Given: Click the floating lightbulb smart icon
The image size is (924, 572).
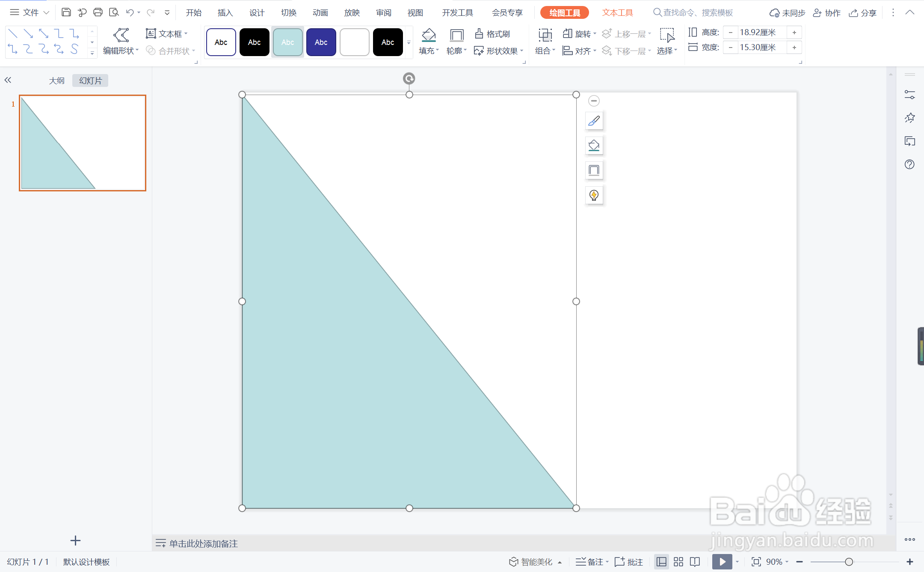Looking at the screenshot, I should (594, 196).
